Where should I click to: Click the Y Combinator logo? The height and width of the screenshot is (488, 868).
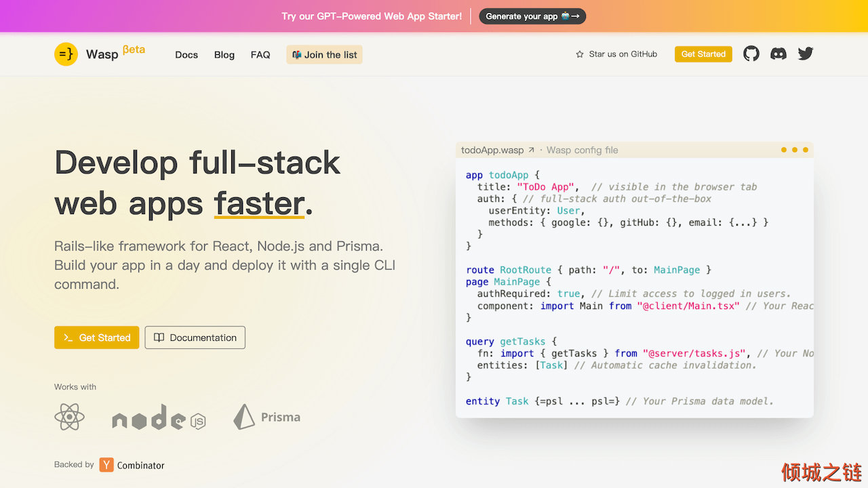[106, 465]
